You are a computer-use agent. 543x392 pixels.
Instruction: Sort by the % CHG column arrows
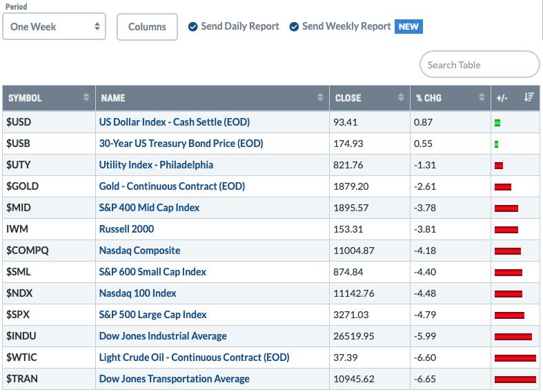[482, 97]
